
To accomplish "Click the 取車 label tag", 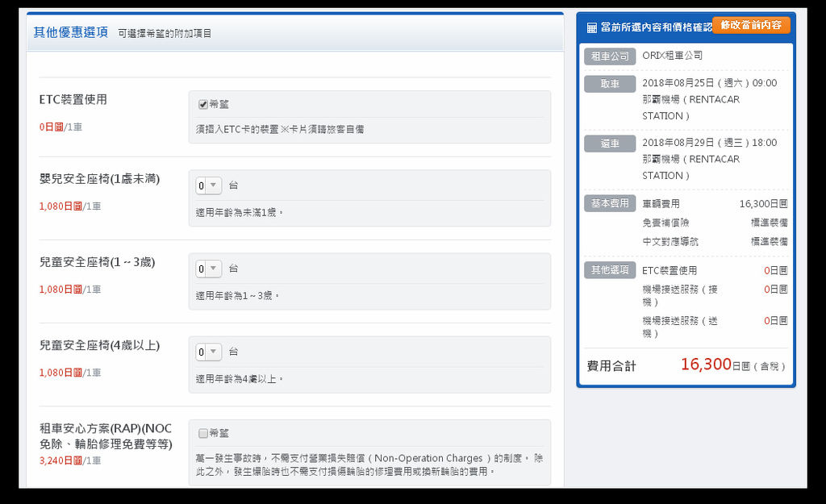I will tap(610, 84).
